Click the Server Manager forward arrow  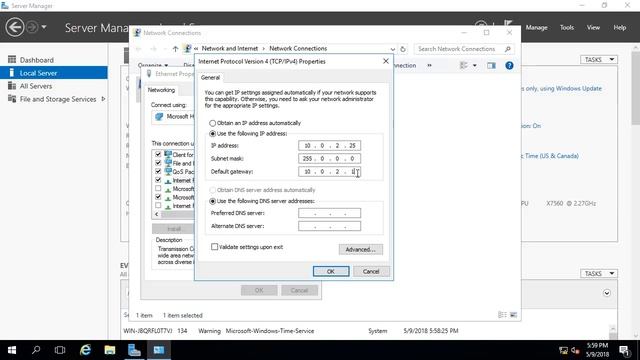click(32, 27)
